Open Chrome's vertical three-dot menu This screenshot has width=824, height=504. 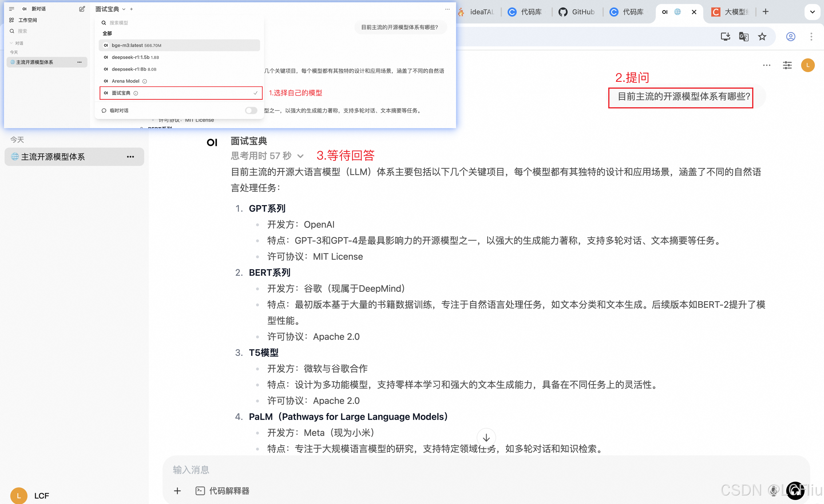point(811,36)
